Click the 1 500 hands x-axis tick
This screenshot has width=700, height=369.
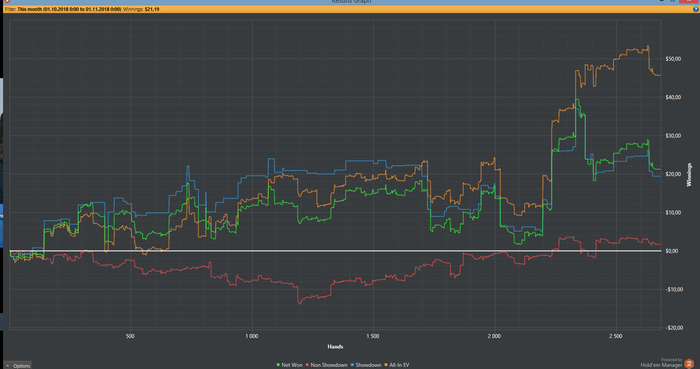373,336
